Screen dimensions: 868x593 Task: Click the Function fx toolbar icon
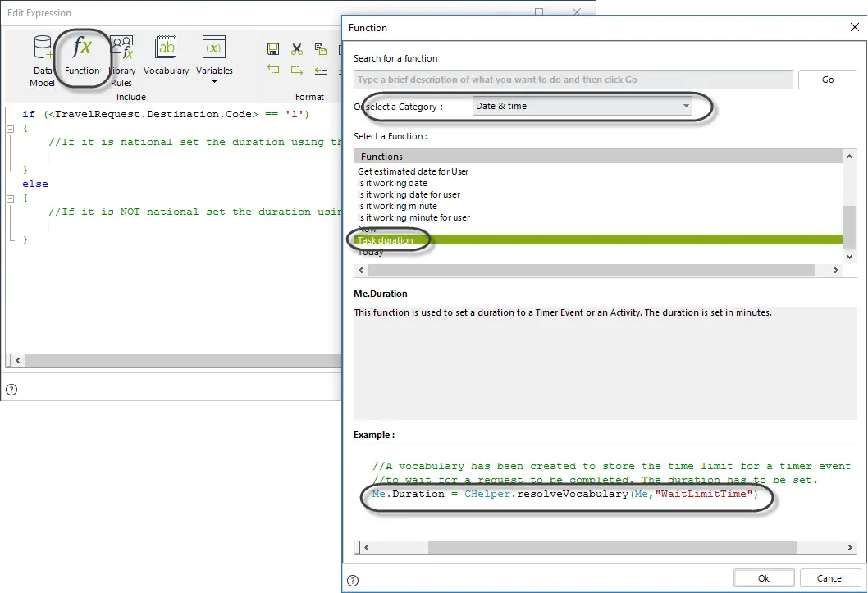point(82,56)
